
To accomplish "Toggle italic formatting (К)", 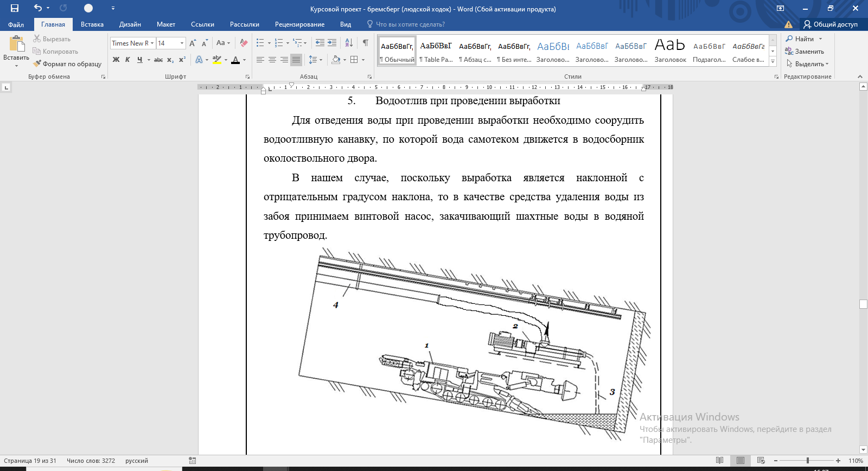I will point(127,60).
